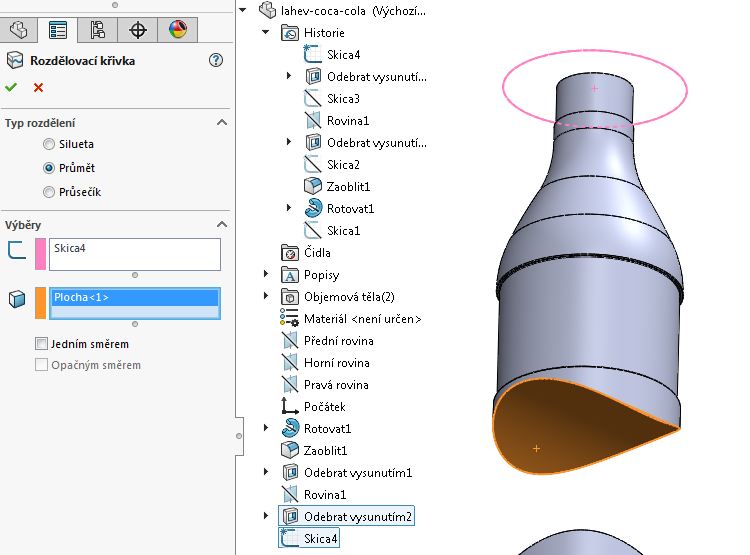Select the Skica4 sketch at tree bottom
This screenshot has width=750, height=555.
(x=320, y=539)
